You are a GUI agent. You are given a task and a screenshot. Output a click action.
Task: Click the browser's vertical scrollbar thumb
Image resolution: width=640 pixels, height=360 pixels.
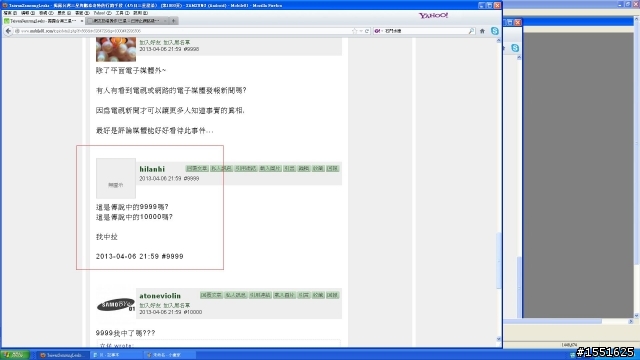coord(498,261)
